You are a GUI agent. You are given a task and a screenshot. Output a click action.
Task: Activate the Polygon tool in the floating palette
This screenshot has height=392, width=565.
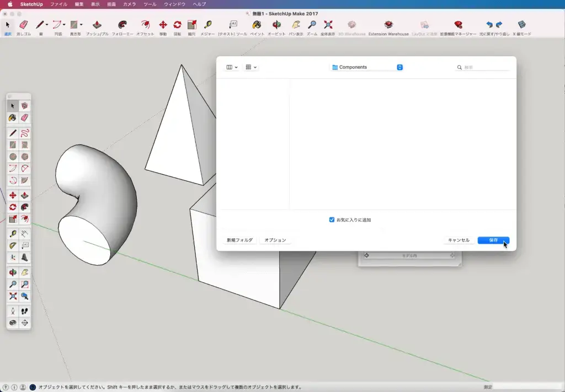[x=24, y=157]
